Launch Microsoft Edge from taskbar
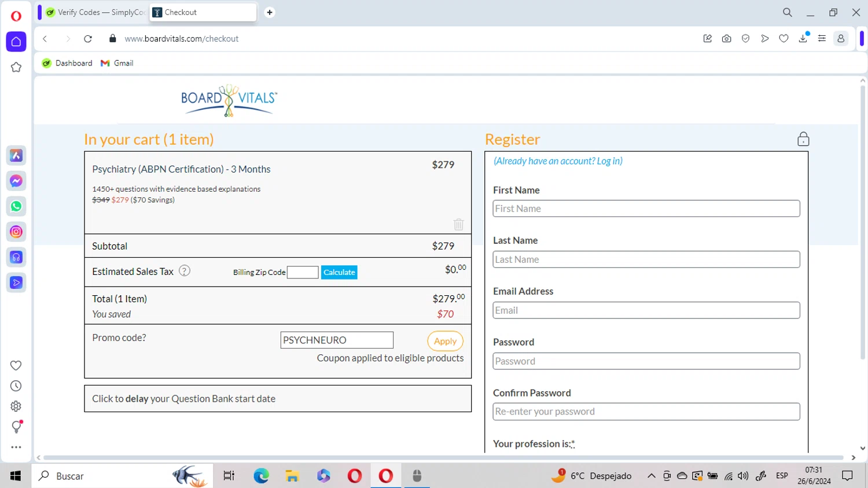 (261, 476)
